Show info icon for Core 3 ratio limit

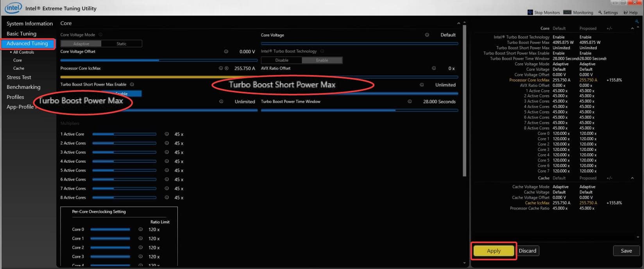click(x=141, y=256)
